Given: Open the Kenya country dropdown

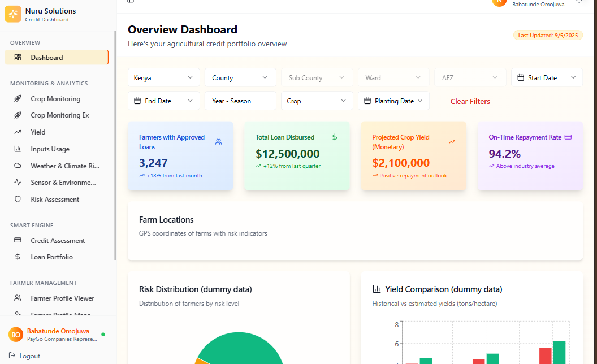Looking at the screenshot, I should coord(164,77).
